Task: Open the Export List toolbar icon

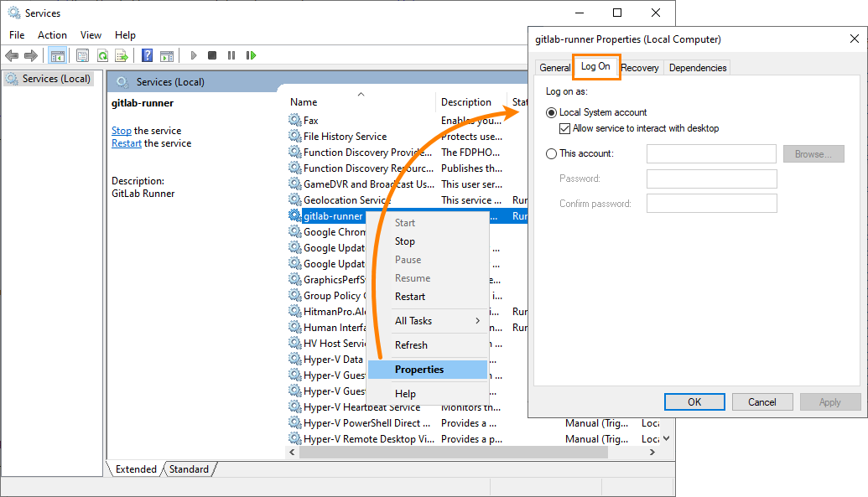Action: (122, 55)
